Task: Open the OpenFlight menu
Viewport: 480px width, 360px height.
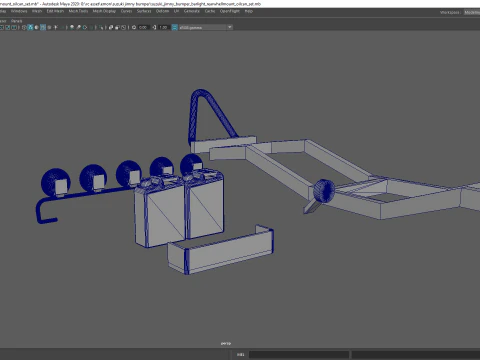Action: click(230, 11)
